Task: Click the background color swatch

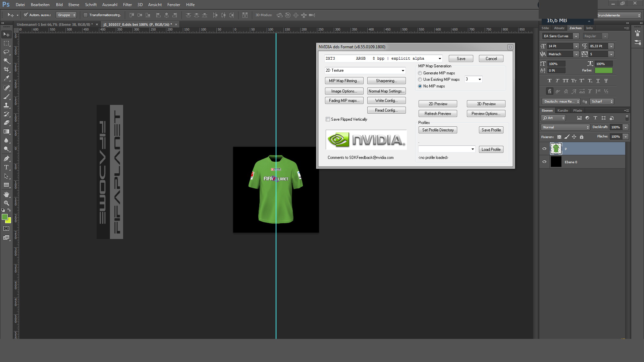Action: [9, 221]
